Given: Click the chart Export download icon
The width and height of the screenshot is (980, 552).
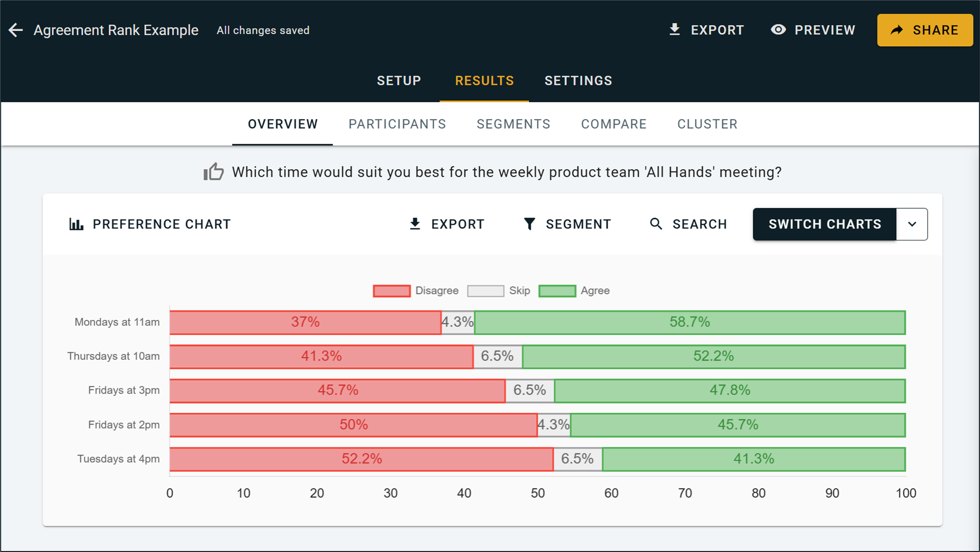Looking at the screenshot, I should pos(415,224).
